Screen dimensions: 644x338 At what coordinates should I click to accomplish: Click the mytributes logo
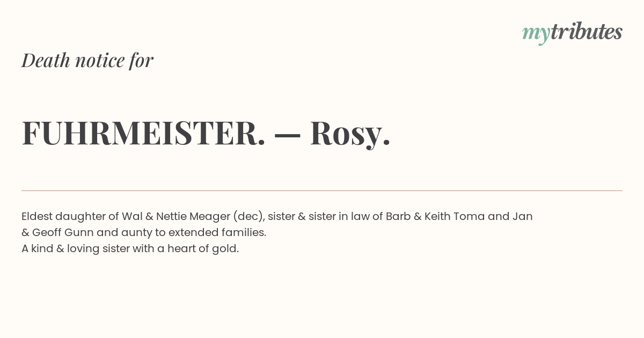coord(572,33)
